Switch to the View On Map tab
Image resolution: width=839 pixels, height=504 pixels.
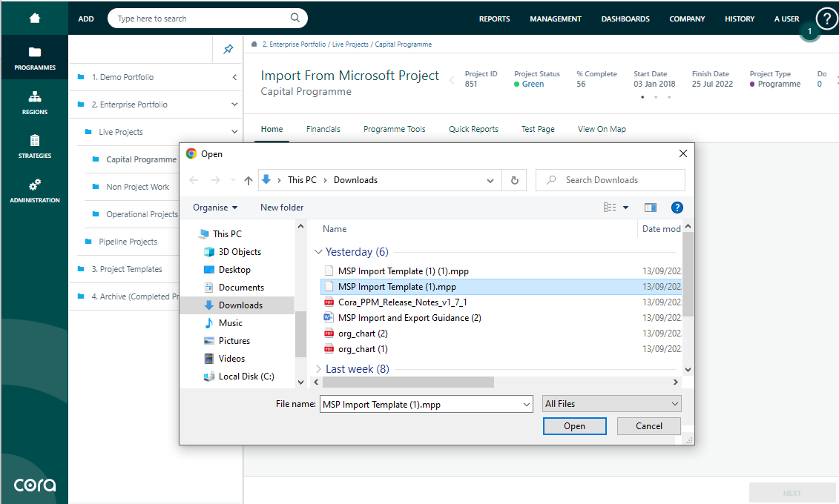602,129
